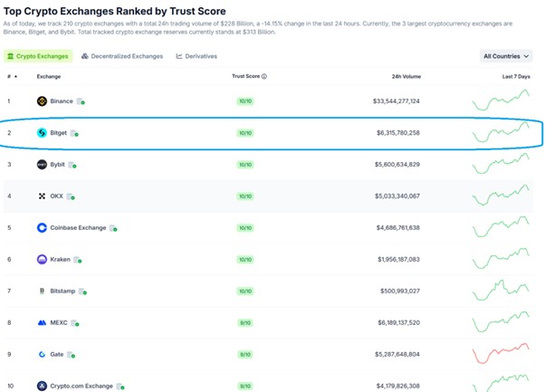This screenshot has width=545, height=392.
Task: Click the Last 7 Days column header
Action: click(x=516, y=76)
